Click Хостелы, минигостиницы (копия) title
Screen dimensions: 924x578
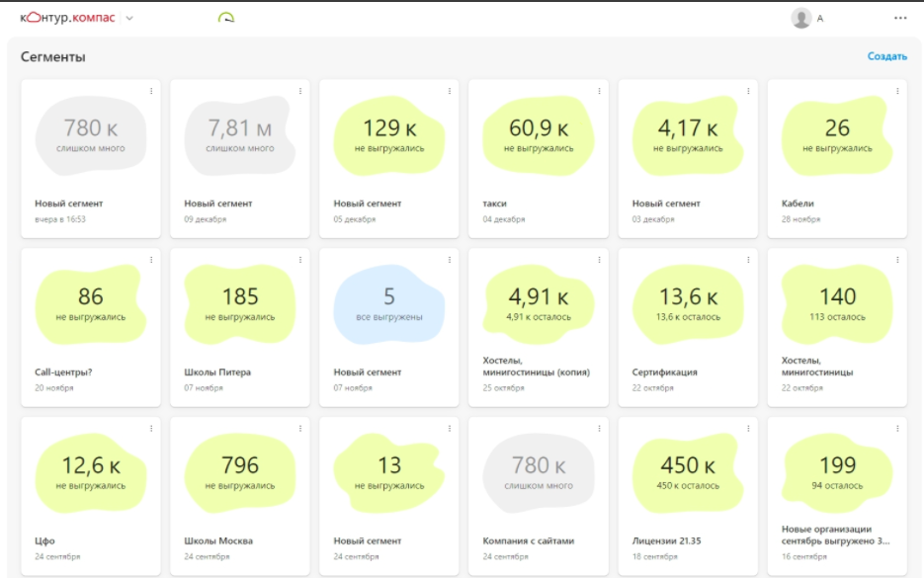coord(537,367)
